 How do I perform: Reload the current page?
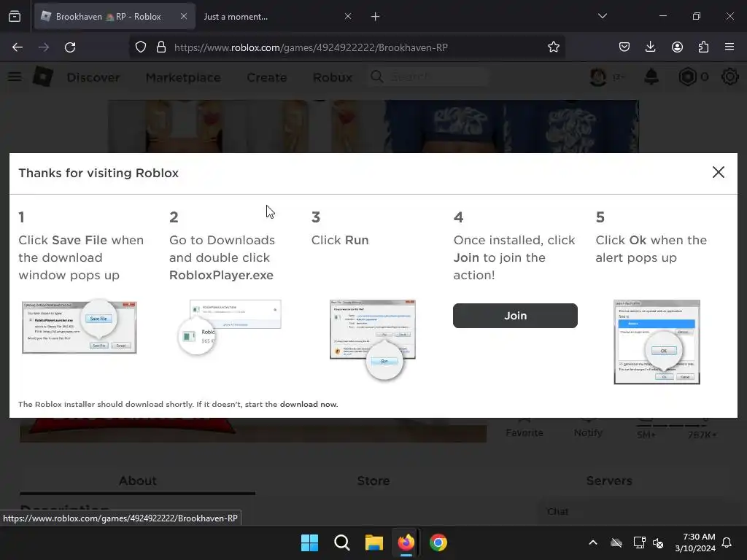click(70, 47)
